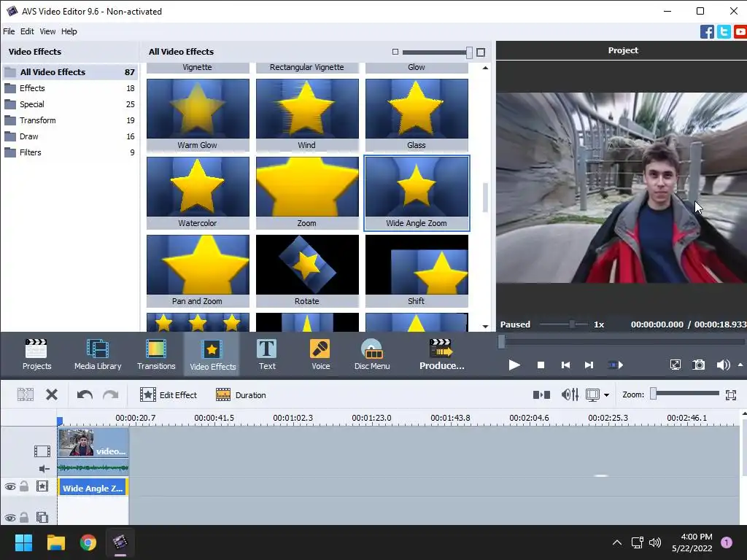Toggle visibility of the effects track
747x560 pixels.
[10, 486]
